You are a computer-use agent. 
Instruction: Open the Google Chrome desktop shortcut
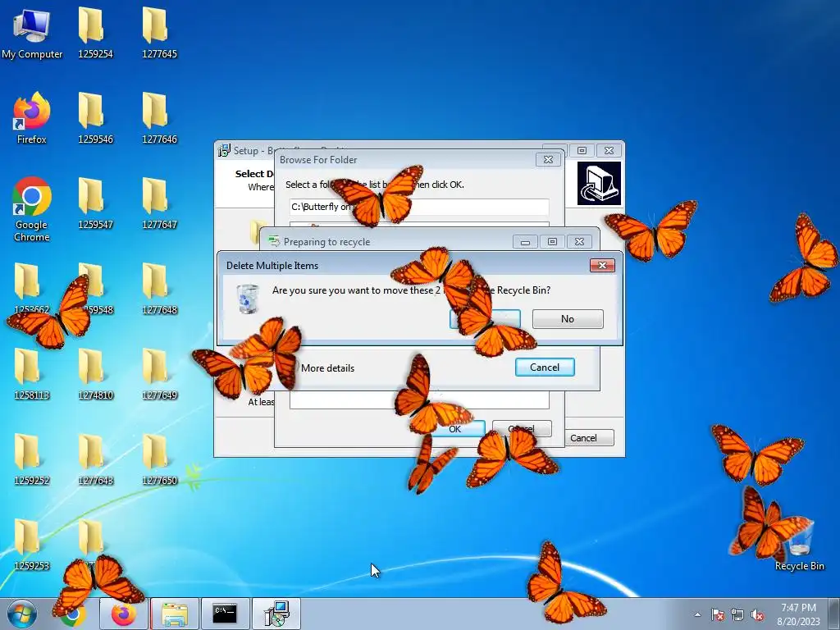pyautogui.click(x=32, y=209)
